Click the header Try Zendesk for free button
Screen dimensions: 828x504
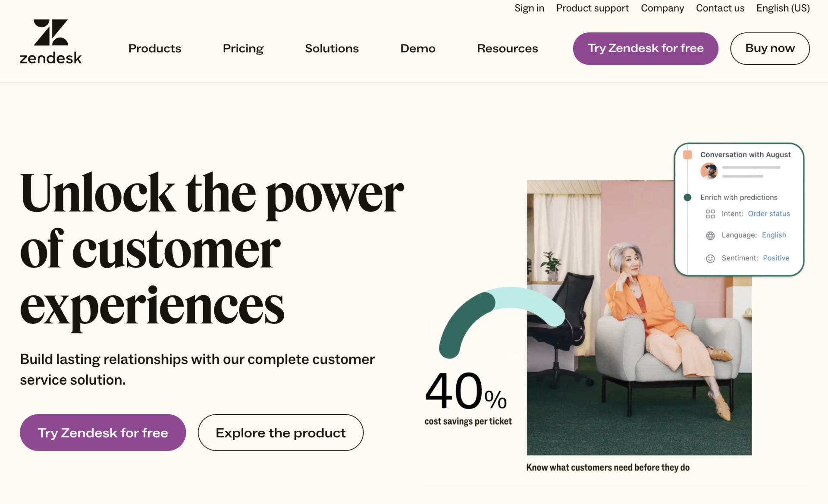click(x=645, y=48)
